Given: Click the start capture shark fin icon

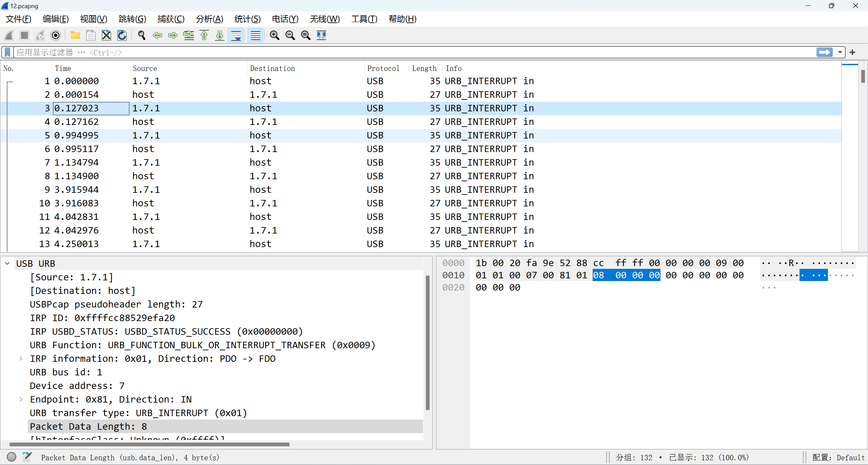Looking at the screenshot, I should (x=9, y=35).
